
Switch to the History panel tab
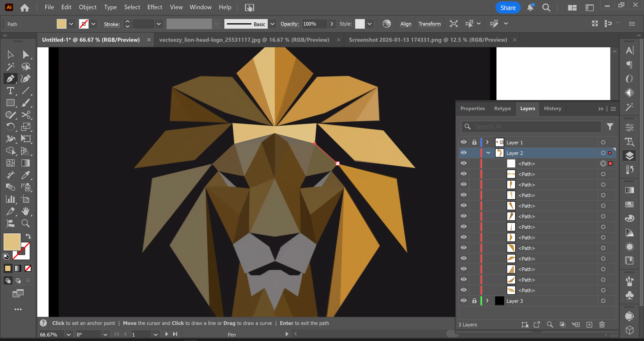pyautogui.click(x=552, y=108)
